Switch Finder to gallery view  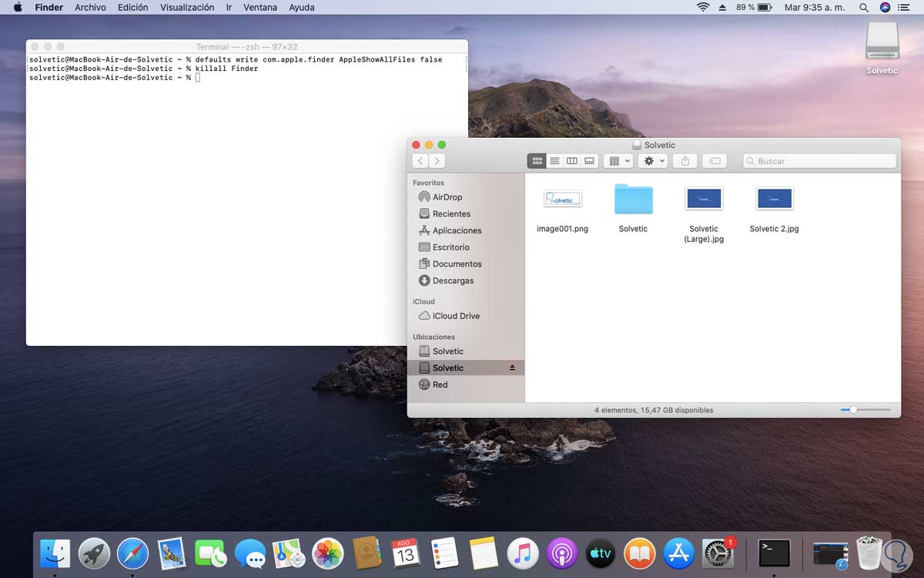pyautogui.click(x=590, y=161)
